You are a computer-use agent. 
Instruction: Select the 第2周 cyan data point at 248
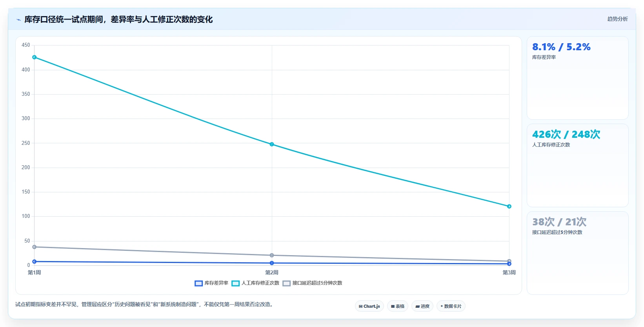(272, 144)
